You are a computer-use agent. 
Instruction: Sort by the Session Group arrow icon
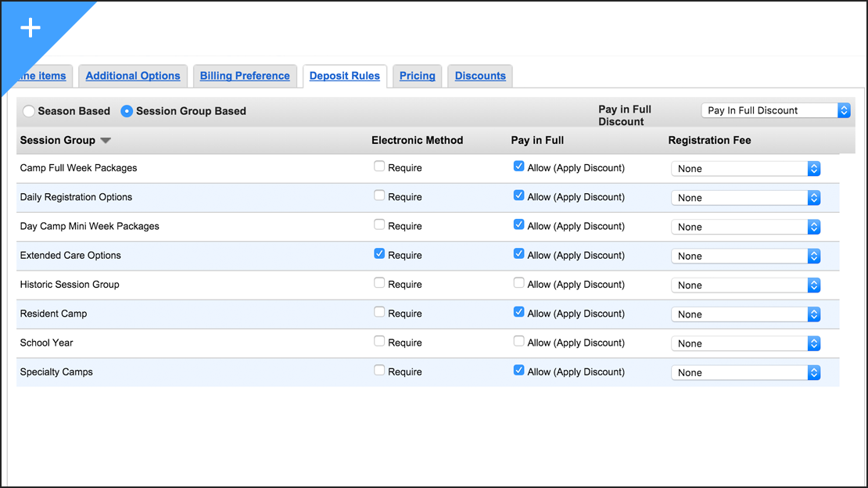106,141
